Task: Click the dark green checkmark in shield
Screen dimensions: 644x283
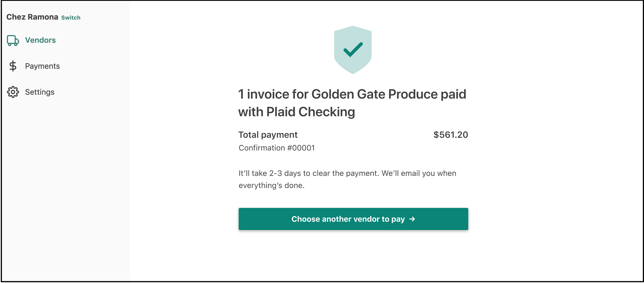Action: 353,50
